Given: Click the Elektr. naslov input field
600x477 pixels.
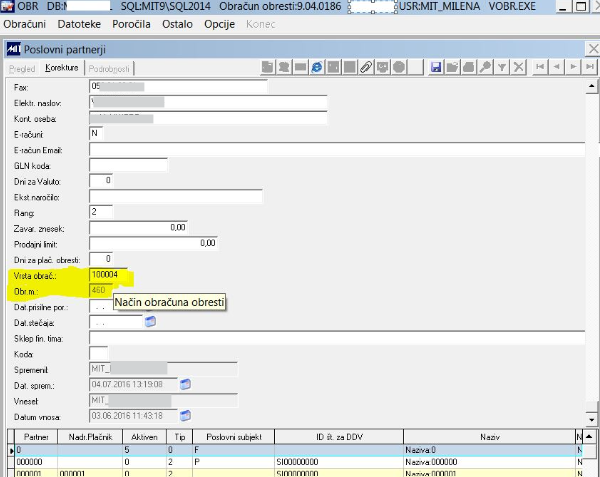Looking at the screenshot, I should pyautogui.click(x=208, y=102).
